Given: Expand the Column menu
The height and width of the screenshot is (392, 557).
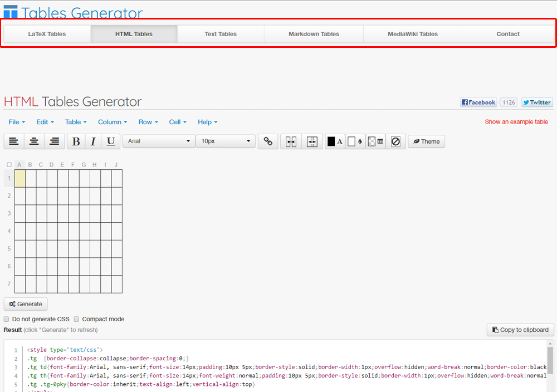Looking at the screenshot, I should 113,122.
